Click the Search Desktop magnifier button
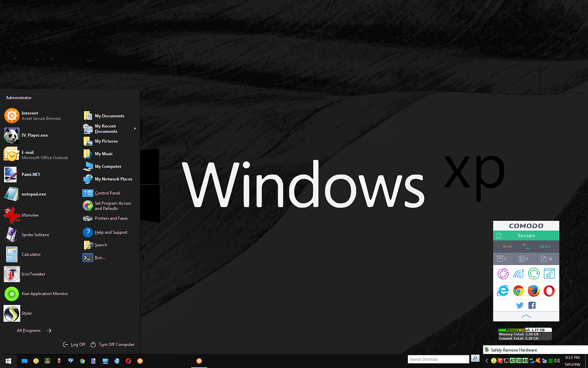The image size is (588, 368). tap(475, 358)
